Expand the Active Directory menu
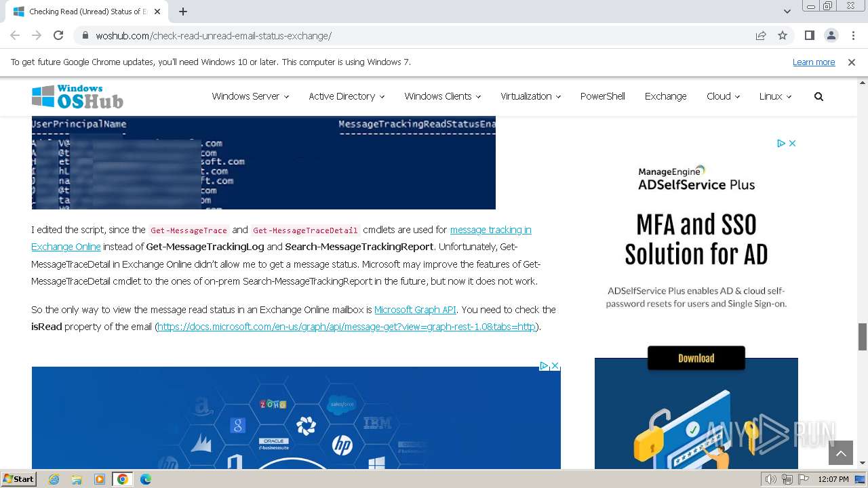Viewport: 868px width, 488px height. [347, 96]
